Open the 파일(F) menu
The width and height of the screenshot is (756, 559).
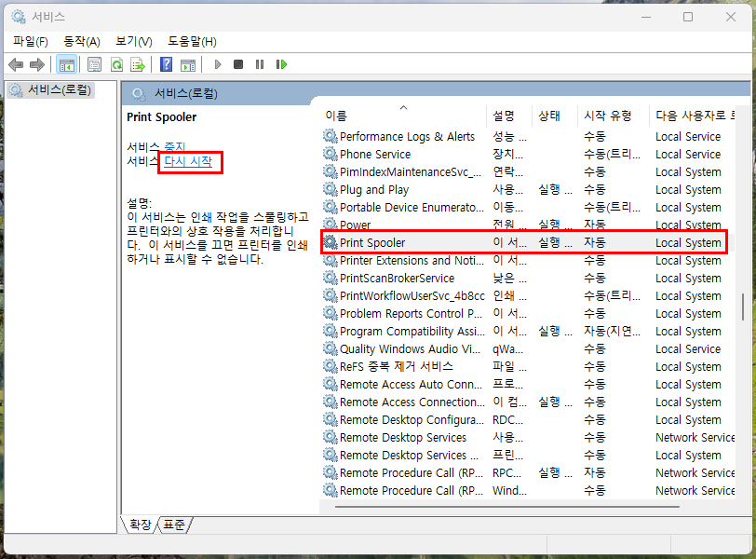pyautogui.click(x=29, y=41)
